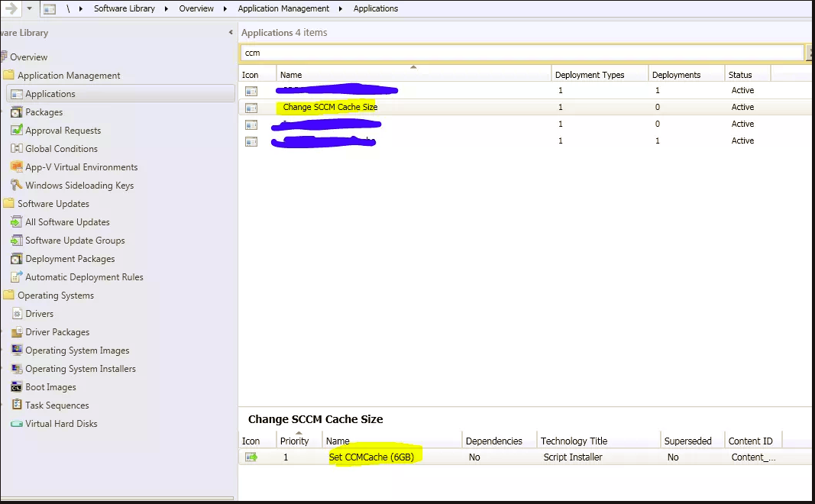The image size is (815, 504).
Task: Sort by Deployment Types column header
Action: (x=600, y=74)
